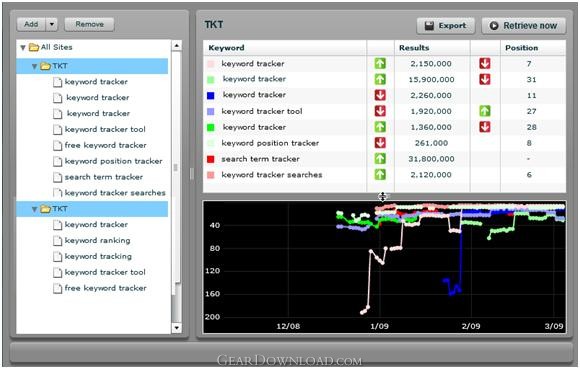The image size is (580, 369).
Task: Click the green results arrow in the 31,800,000 row
Action: (x=380, y=159)
